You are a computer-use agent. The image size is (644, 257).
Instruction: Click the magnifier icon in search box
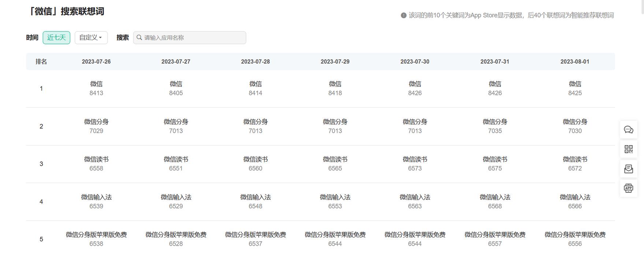point(139,38)
